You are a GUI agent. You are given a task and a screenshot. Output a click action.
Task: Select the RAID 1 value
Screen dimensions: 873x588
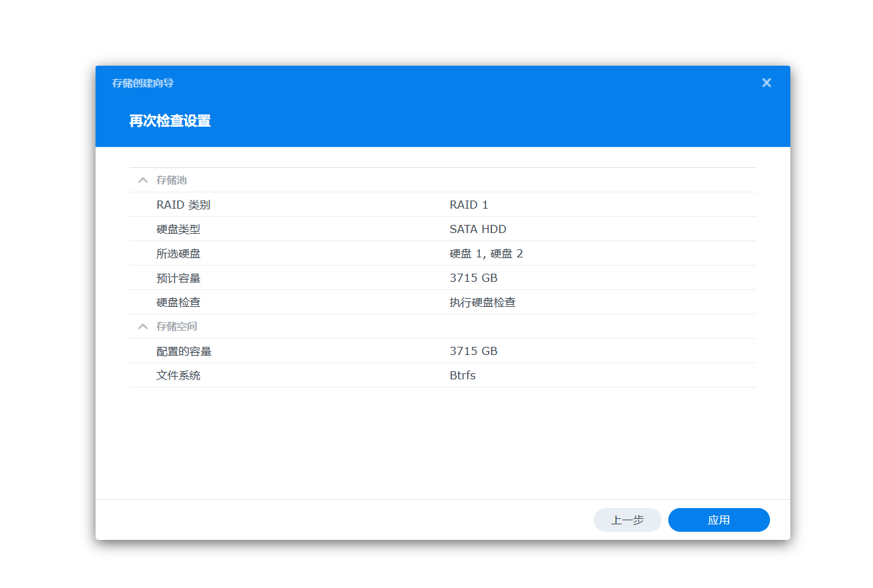pyautogui.click(x=469, y=205)
